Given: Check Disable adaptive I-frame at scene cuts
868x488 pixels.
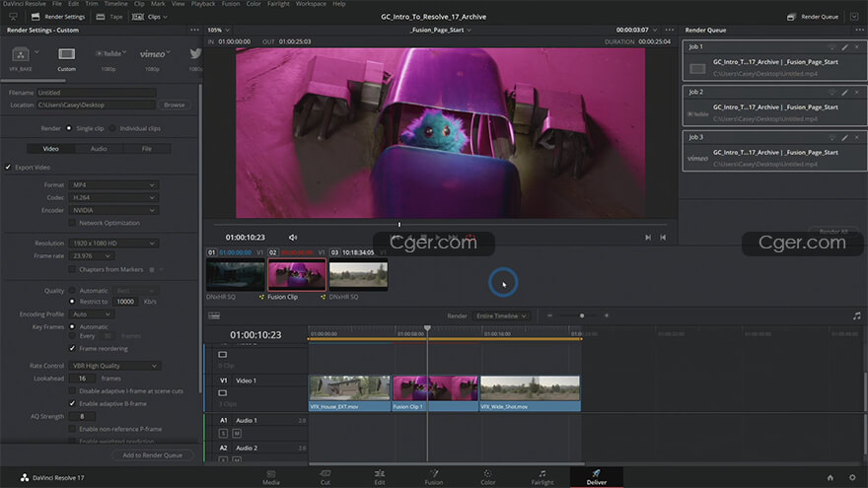Looking at the screenshot, I should coord(72,391).
